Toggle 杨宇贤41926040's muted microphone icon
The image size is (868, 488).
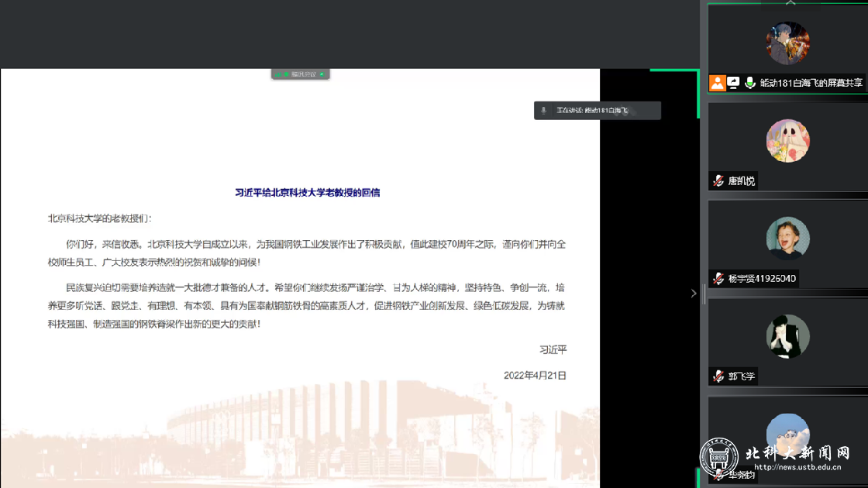tap(718, 279)
